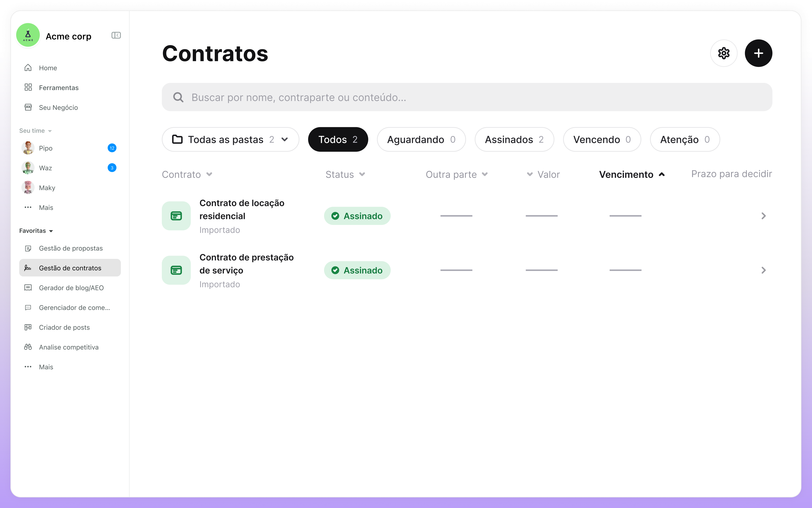Viewport: 812px width, 508px height.
Task: Toggle Vencimento sort order
Action: click(632, 174)
